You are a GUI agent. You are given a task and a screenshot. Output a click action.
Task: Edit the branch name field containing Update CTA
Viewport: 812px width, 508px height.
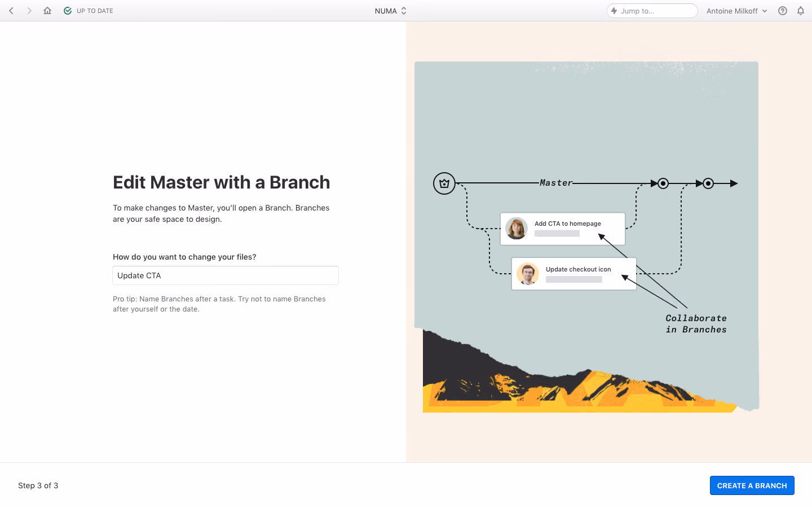click(x=226, y=275)
